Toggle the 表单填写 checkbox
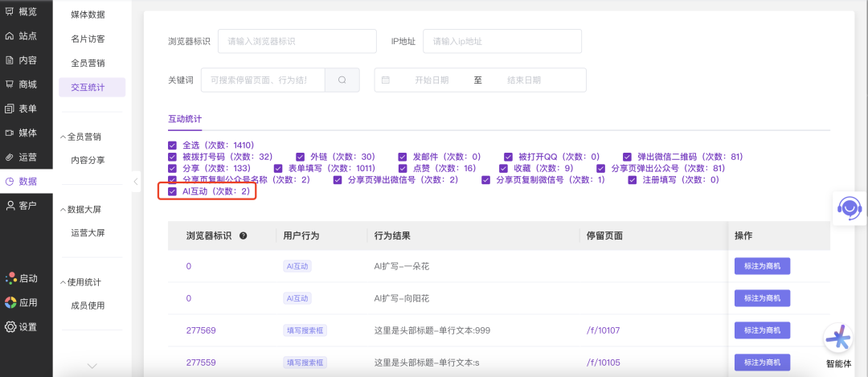868x377 pixels. [279, 169]
